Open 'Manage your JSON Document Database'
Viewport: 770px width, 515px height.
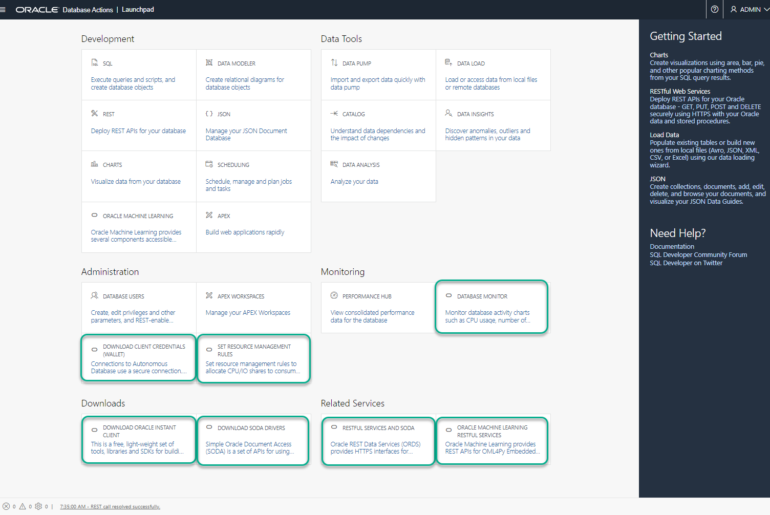coord(246,135)
